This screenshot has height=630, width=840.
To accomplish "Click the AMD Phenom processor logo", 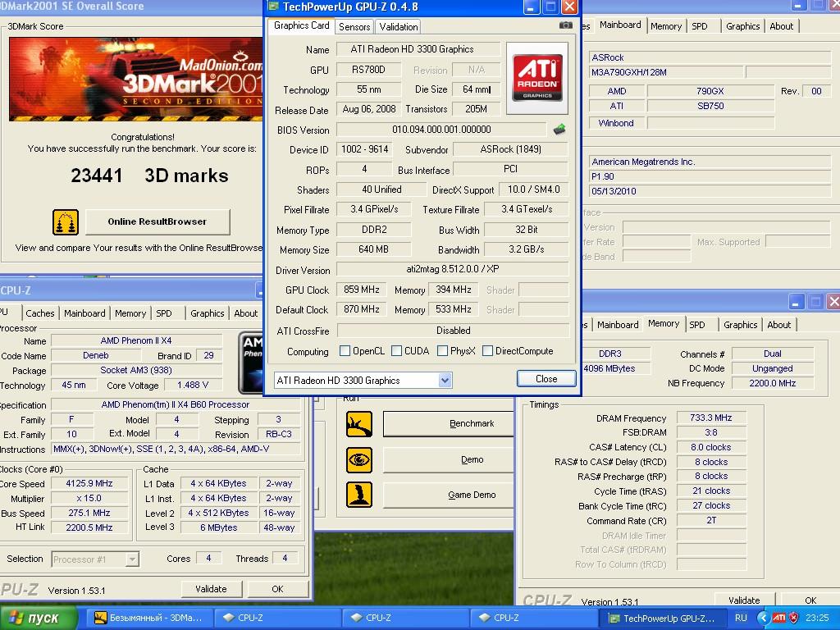I will click(x=251, y=362).
